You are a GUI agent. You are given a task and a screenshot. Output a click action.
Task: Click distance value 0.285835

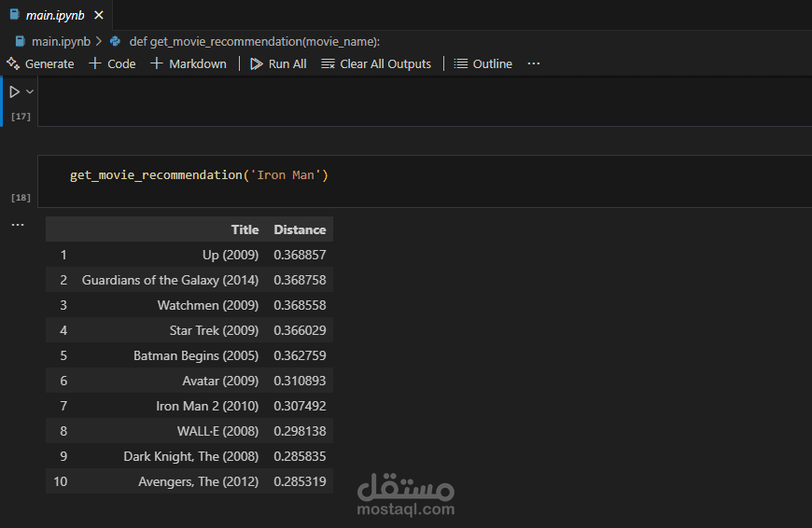tap(300, 456)
